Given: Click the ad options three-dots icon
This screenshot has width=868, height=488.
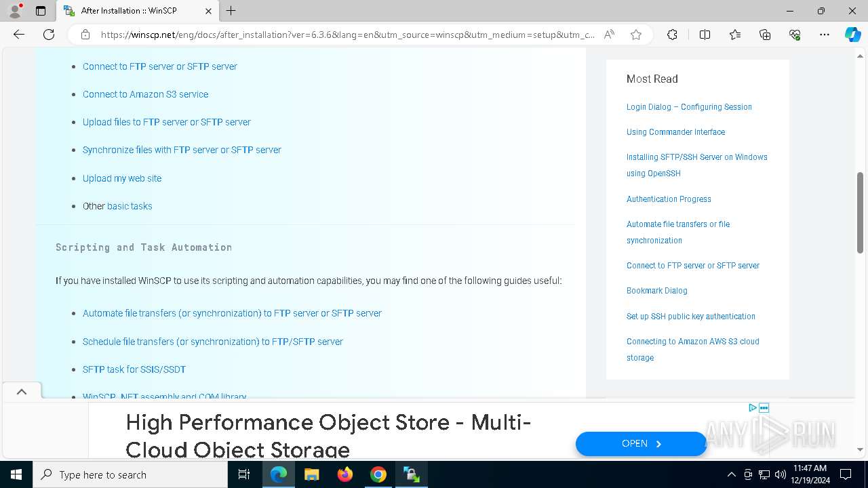Looking at the screenshot, I should [x=764, y=408].
